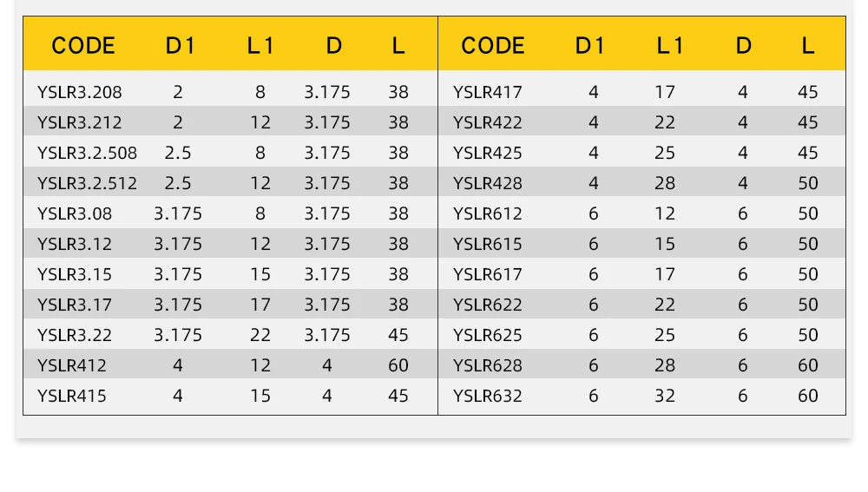The height and width of the screenshot is (492, 868).
Task: Click the YSLR3.2.508 product code
Action: [x=87, y=153]
